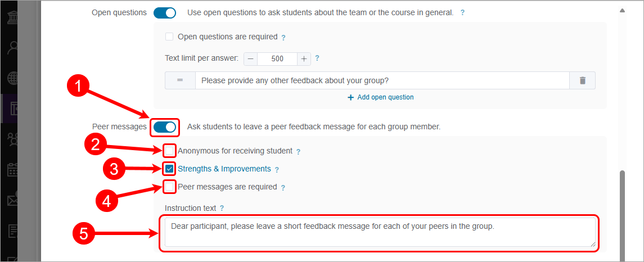
Task: Uncheck Strengths & Improvements checkbox
Action: (169, 169)
